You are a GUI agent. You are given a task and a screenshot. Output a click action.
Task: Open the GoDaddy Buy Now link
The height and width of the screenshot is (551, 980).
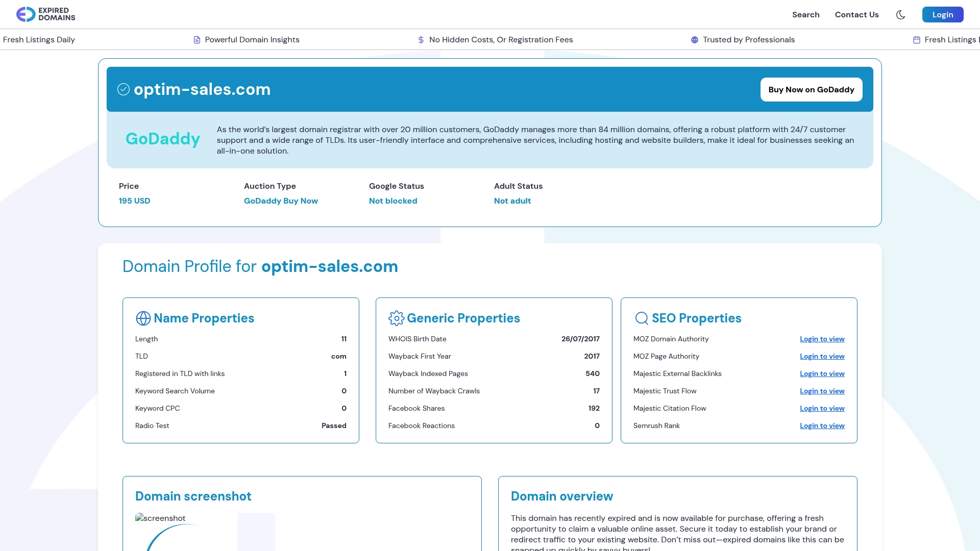click(x=281, y=201)
